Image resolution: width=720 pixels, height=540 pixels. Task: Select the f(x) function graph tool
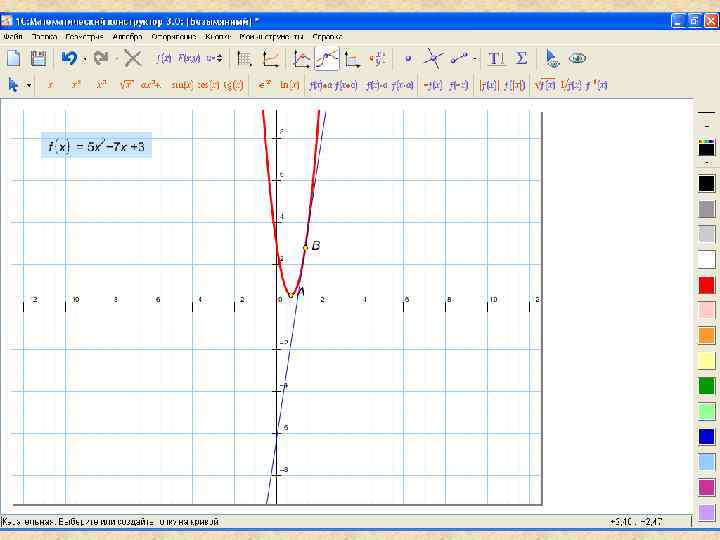point(163,58)
